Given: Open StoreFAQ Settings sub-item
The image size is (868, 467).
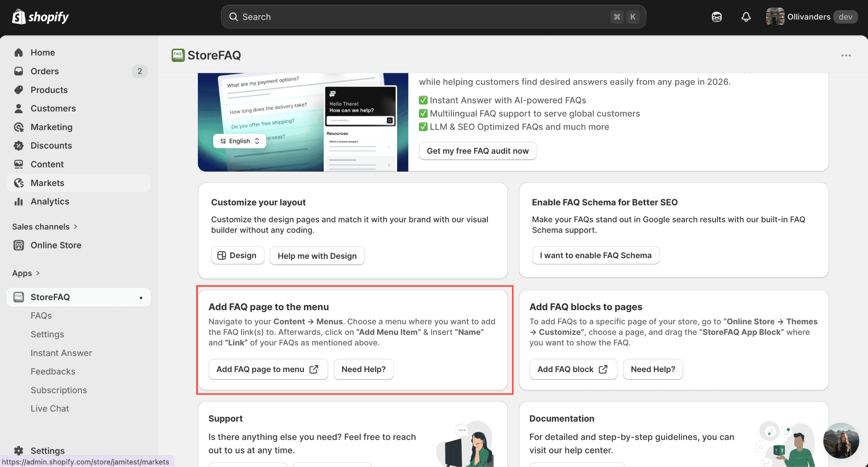Looking at the screenshot, I should 47,334.
